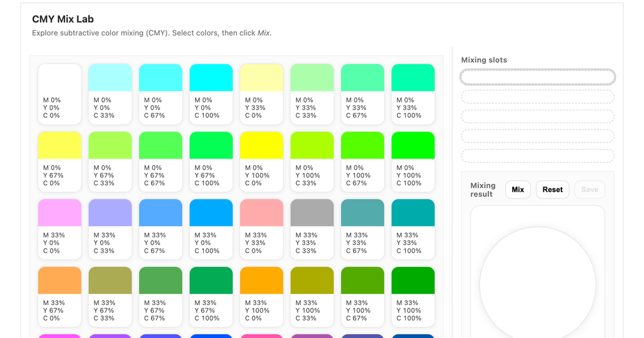Select salmon swatch M 33% Y 33% C 0%
The image size is (644, 338).
(261, 229)
